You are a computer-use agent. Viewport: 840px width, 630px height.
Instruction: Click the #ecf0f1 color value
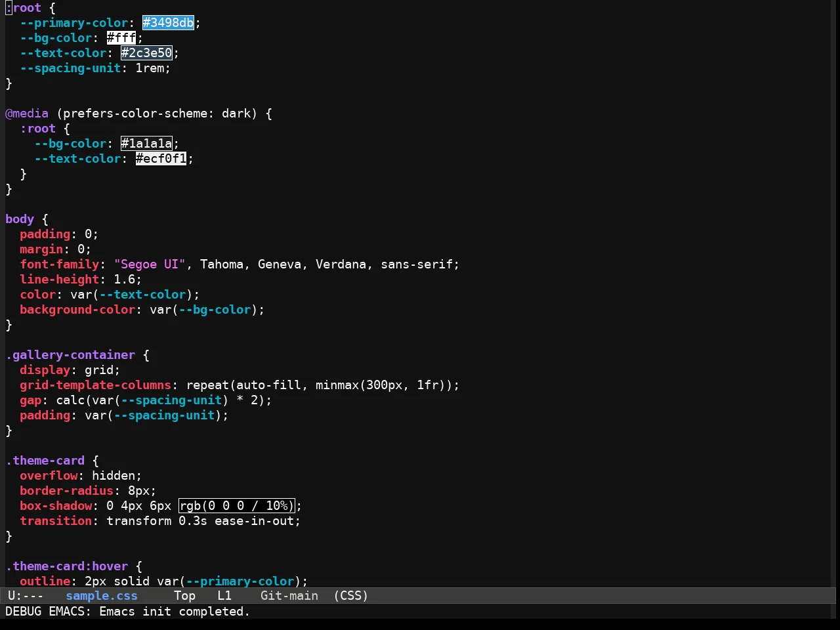point(161,159)
